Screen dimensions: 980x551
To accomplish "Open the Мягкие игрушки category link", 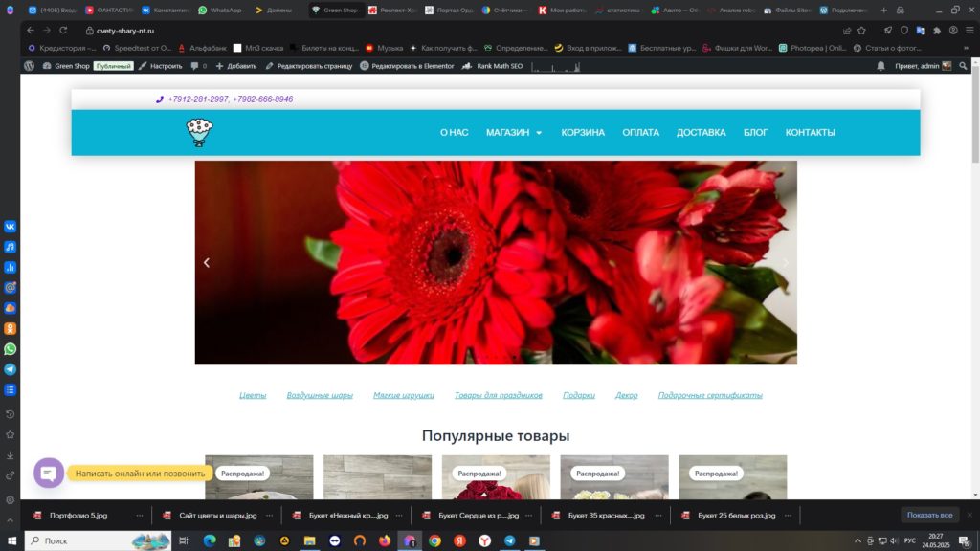I will coord(403,395).
